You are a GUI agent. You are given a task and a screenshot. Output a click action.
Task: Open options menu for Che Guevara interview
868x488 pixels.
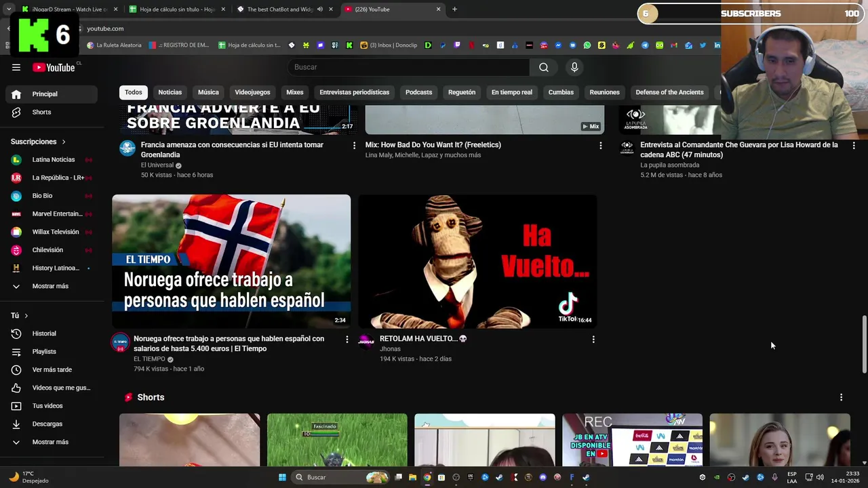point(854,145)
